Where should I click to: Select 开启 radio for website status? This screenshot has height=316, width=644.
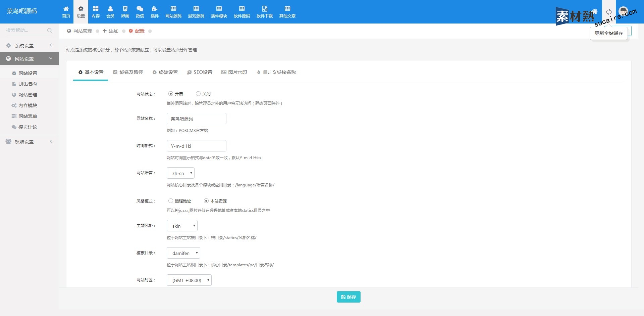coord(171,94)
